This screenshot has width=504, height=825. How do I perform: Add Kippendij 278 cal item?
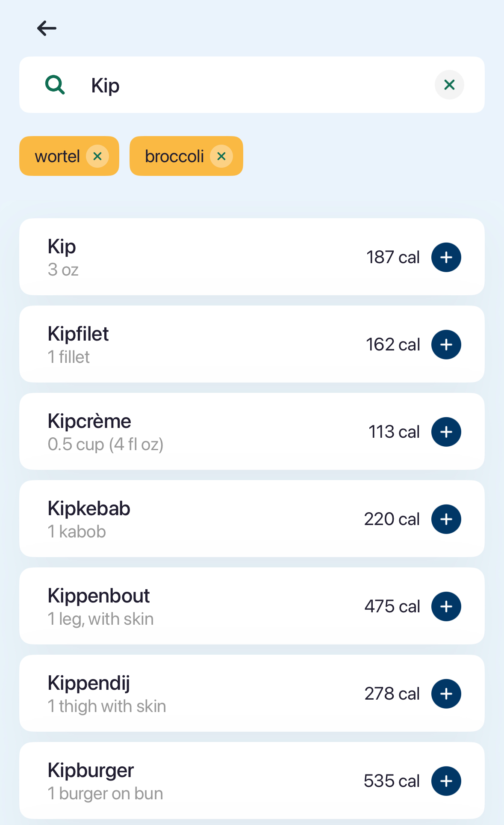(446, 694)
